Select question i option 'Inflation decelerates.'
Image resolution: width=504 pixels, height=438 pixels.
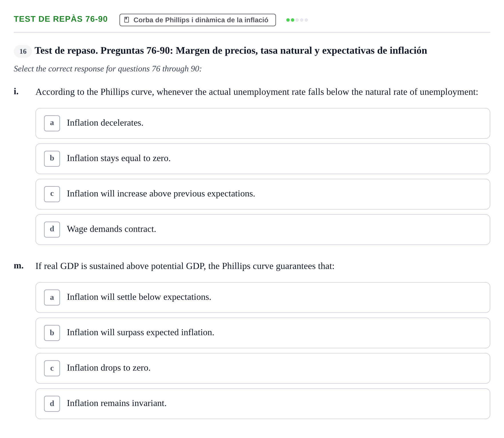pos(263,123)
